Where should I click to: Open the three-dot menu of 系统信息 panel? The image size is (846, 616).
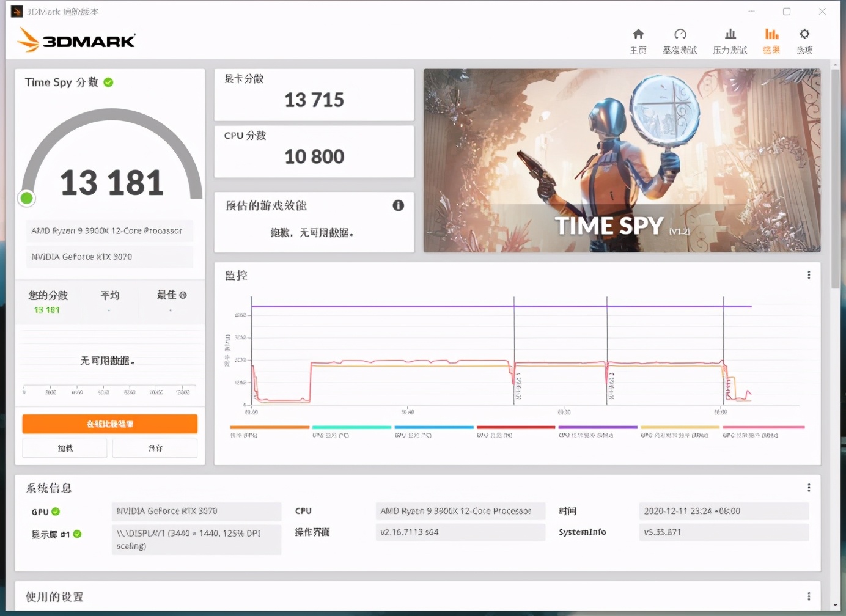pyautogui.click(x=809, y=488)
